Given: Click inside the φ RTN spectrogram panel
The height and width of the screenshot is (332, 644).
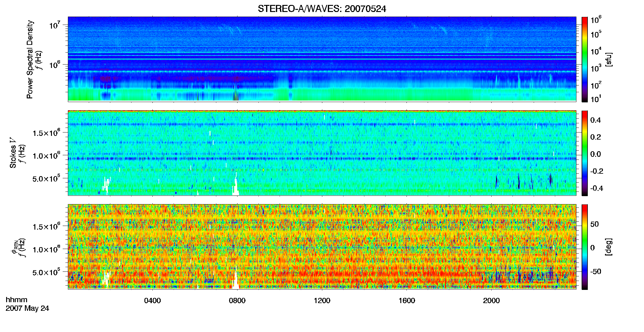Looking at the screenshot, I should (322, 247).
